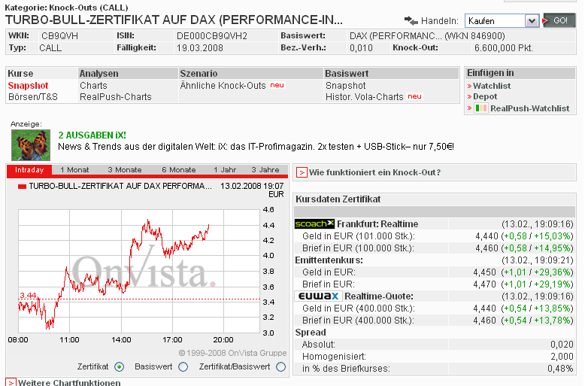The width and height of the screenshot is (588, 386).
Task: Select the Intraday chart tab
Action: coord(29,170)
